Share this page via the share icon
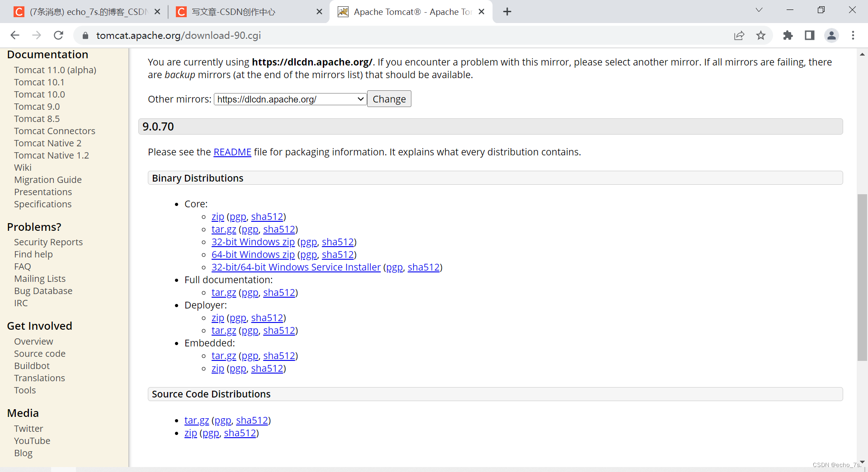 pos(739,35)
